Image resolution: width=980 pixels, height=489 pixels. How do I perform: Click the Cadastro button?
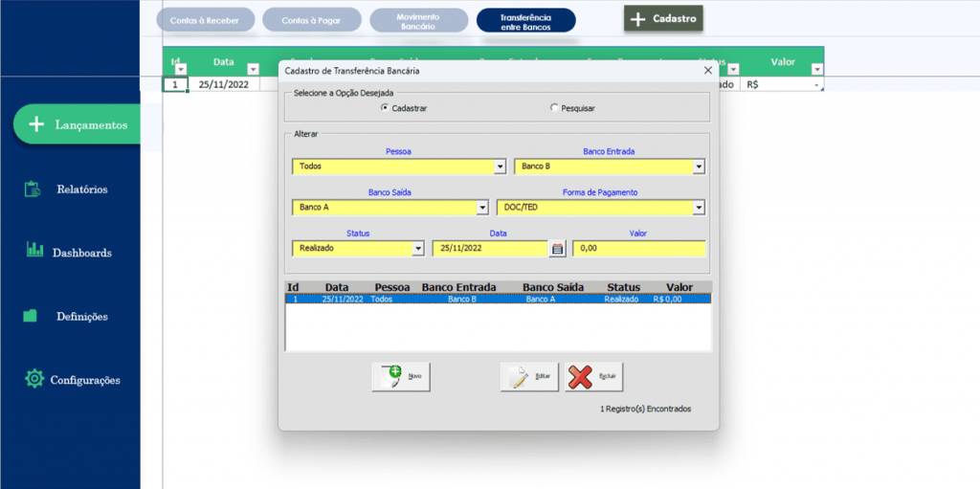point(664,19)
